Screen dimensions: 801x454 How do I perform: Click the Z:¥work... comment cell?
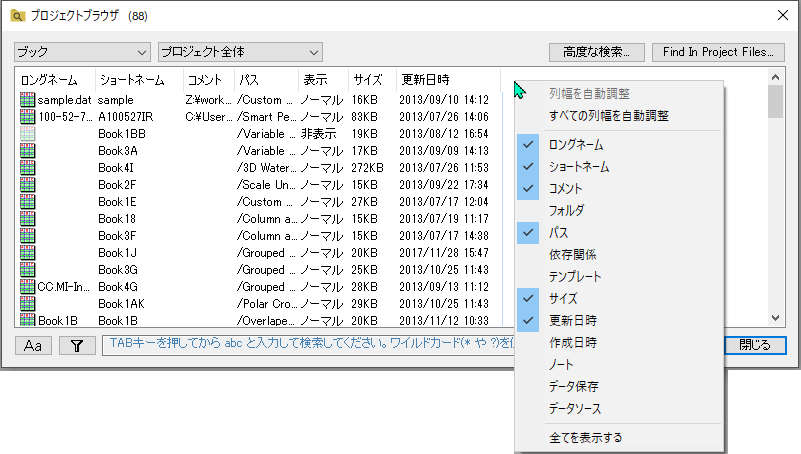208,100
